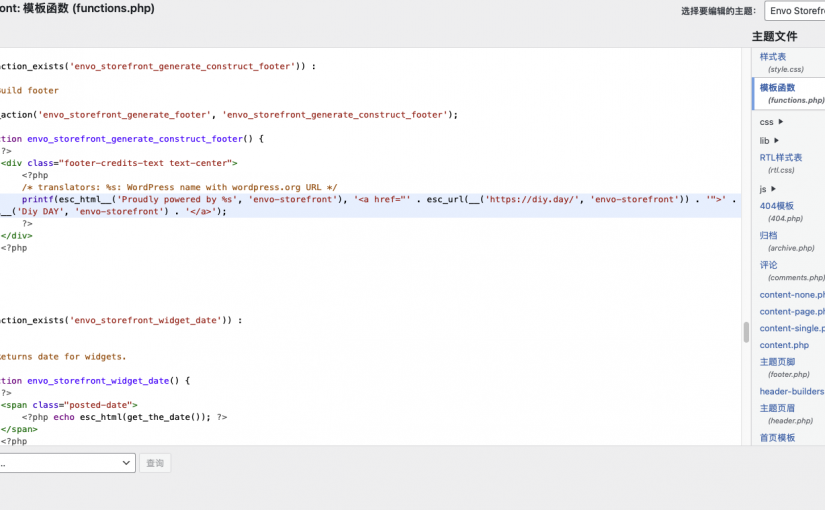Open the 主题页脚 footer.php file

pos(778,362)
